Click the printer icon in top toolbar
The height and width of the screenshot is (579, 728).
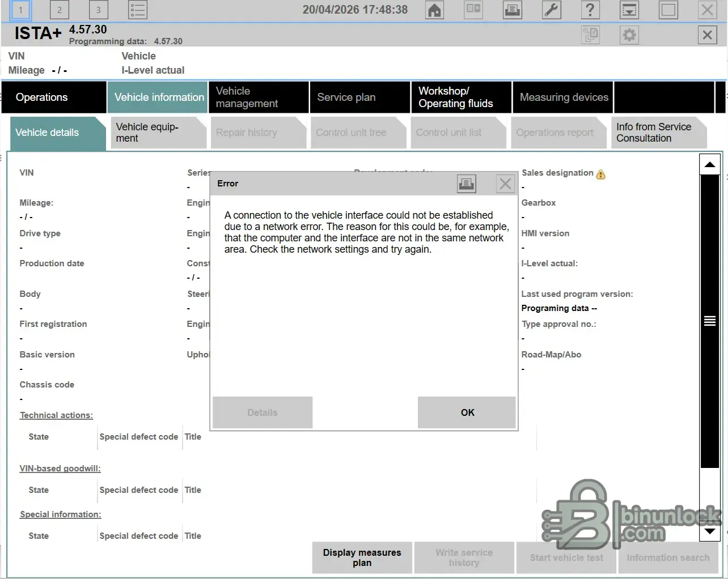[x=512, y=10]
